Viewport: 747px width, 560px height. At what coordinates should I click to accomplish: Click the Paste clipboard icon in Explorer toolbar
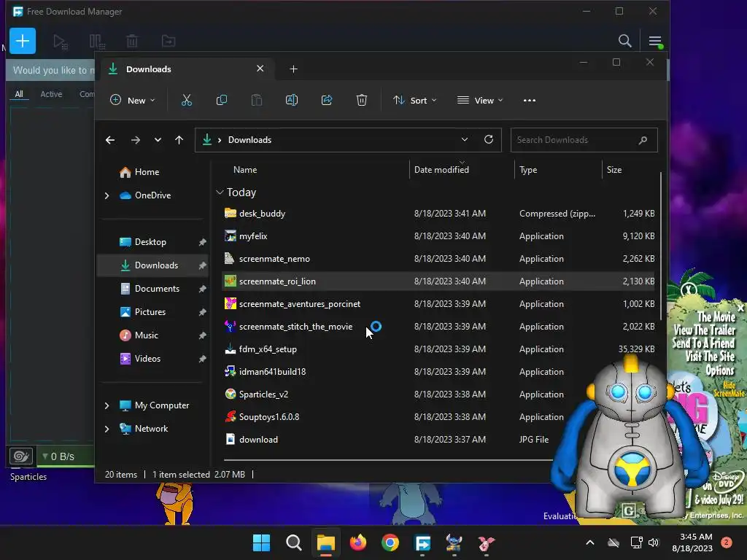(256, 101)
